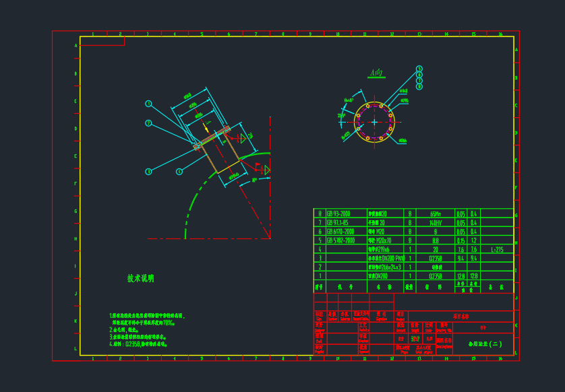Image resolution: width=565 pixels, height=392 pixels.
Task: Click the center cross mark of the bolt circle
Action: pos(374,123)
